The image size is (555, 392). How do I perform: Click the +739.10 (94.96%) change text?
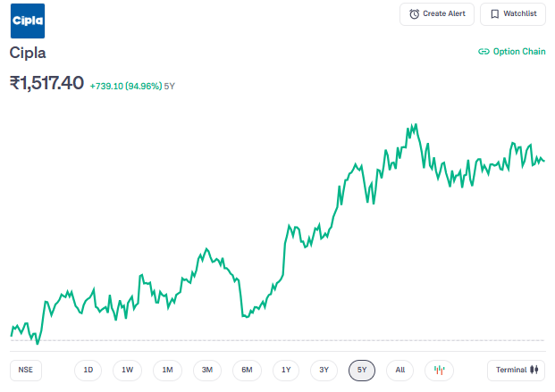click(125, 87)
